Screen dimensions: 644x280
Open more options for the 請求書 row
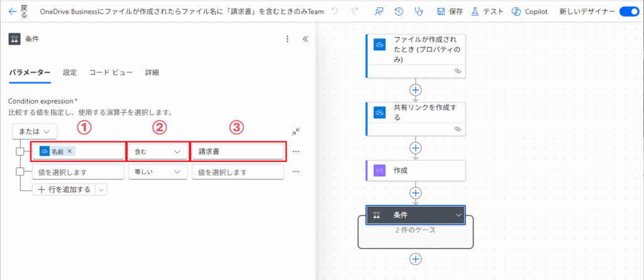click(x=296, y=151)
